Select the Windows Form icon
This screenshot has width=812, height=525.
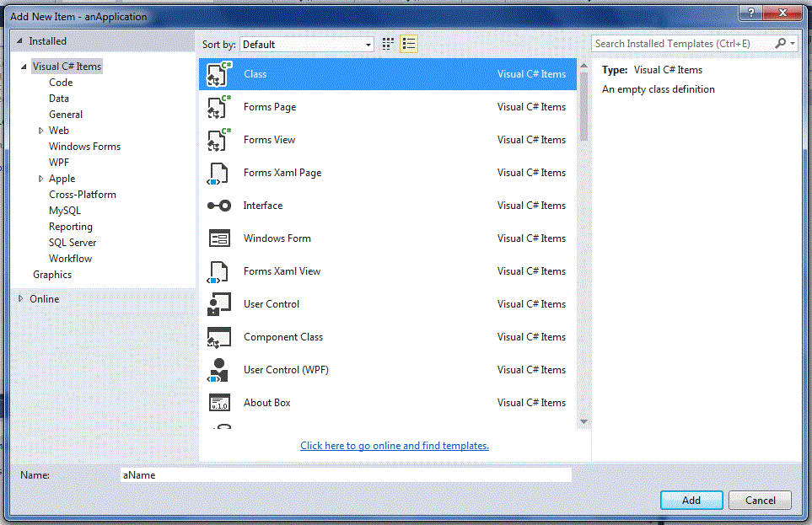click(x=219, y=238)
